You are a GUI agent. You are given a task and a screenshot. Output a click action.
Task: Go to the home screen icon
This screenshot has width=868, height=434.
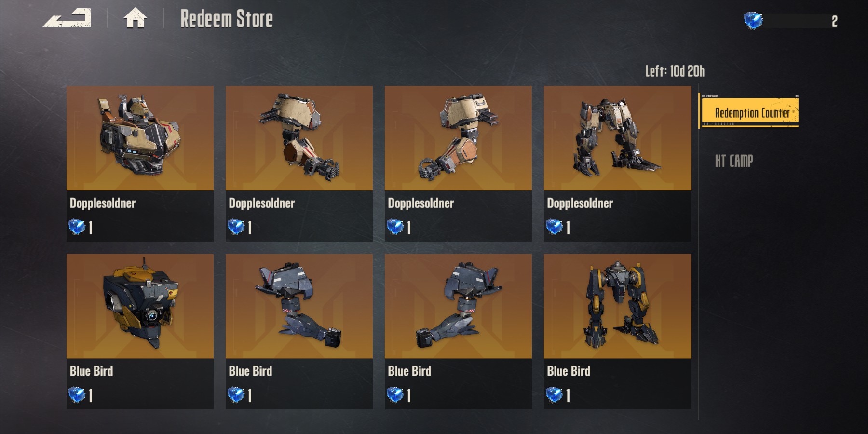tap(135, 19)
